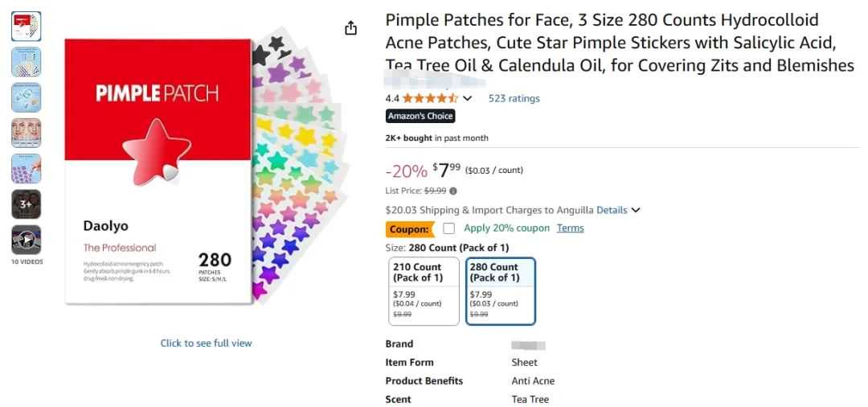868x407 pixels.
Task: Open the 10 videos thumbnail
Action: [x=26, y=240]
